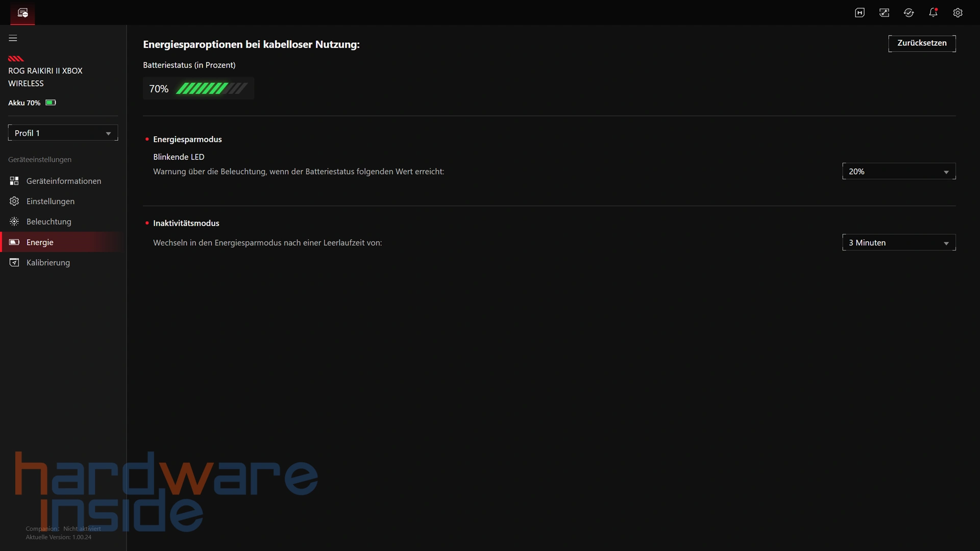The image size is (980, 551).
Task: Open the 20% battery warning dropdown
Action: [898, 171]
